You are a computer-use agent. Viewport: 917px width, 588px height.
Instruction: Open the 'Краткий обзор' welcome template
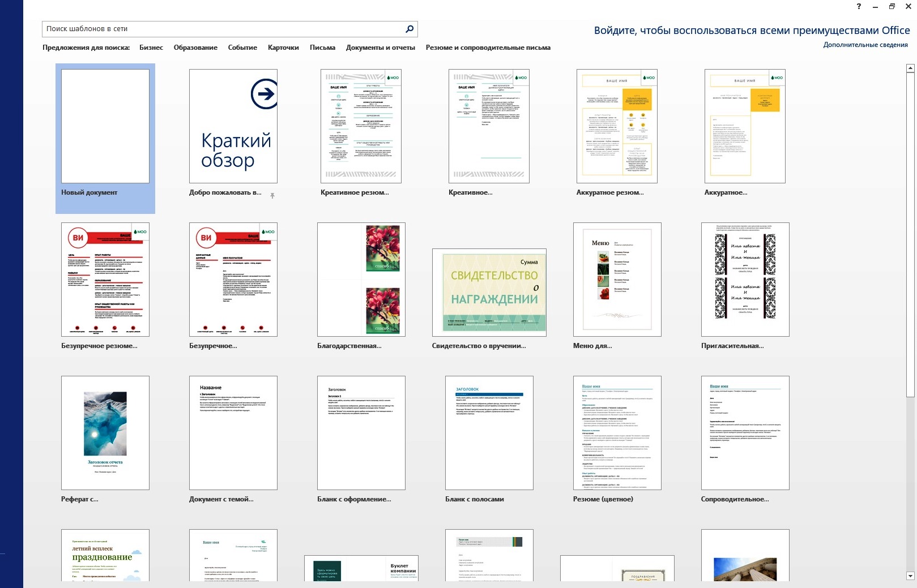[233, 126]
